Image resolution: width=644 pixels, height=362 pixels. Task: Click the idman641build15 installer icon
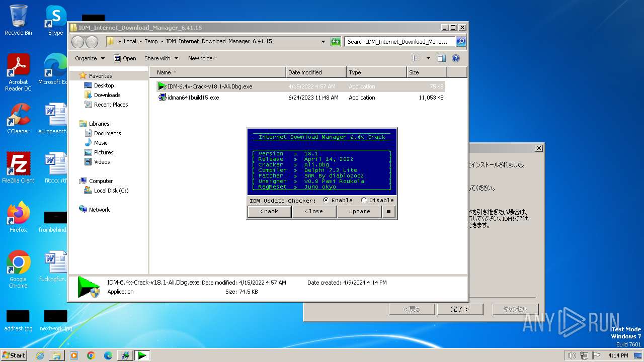[x=162, y=98]
